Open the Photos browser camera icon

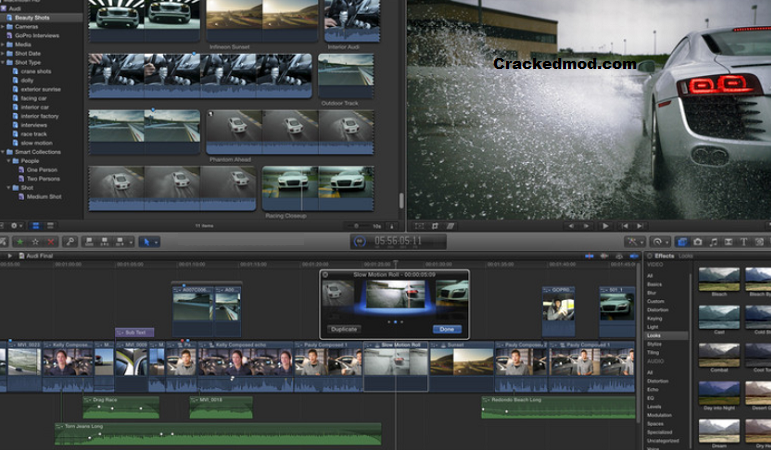tap(697, 241)
